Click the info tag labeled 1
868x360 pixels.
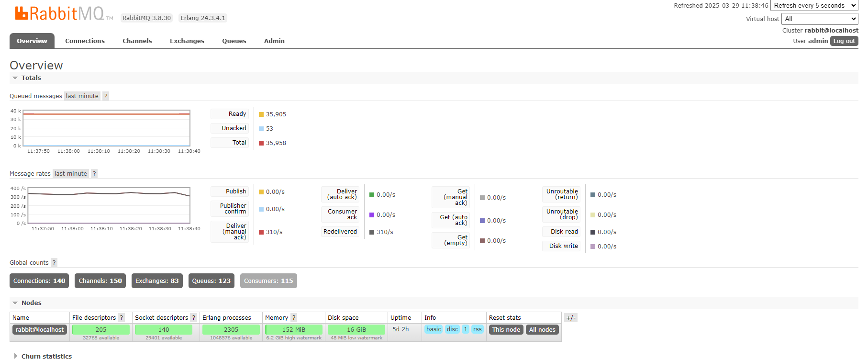(466, 329)
